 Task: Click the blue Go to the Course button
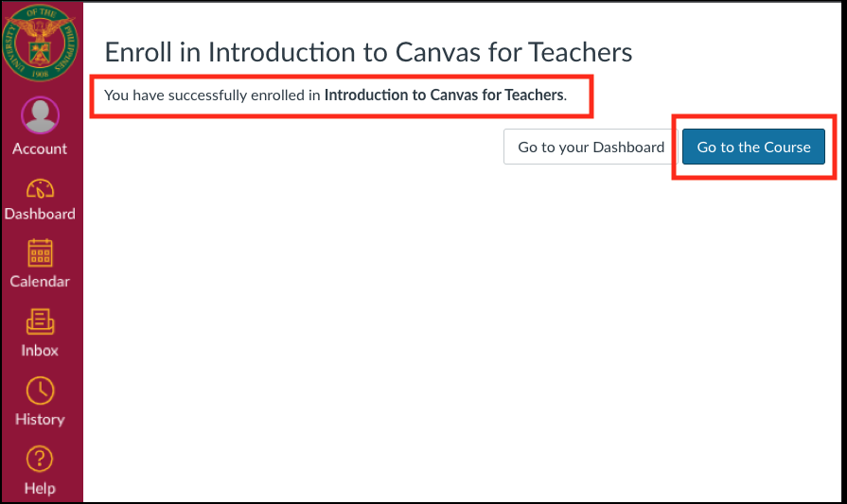pos(753,147)
